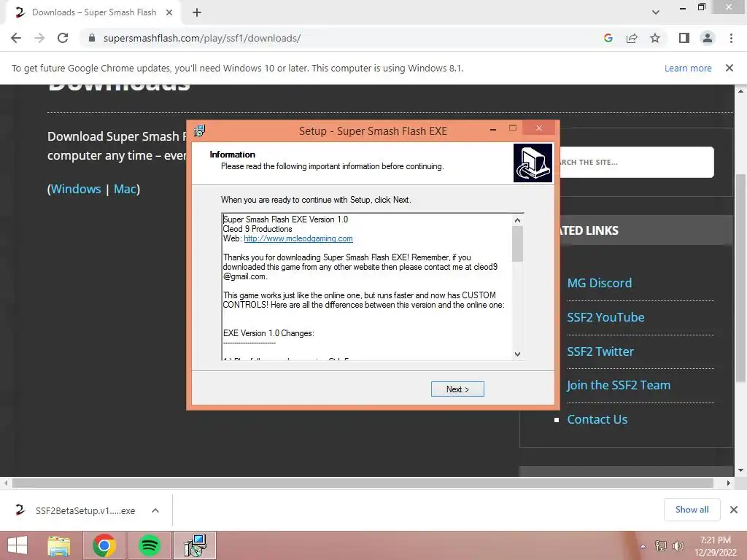Open Chrome three-dot menu

[x=731, y=38]
